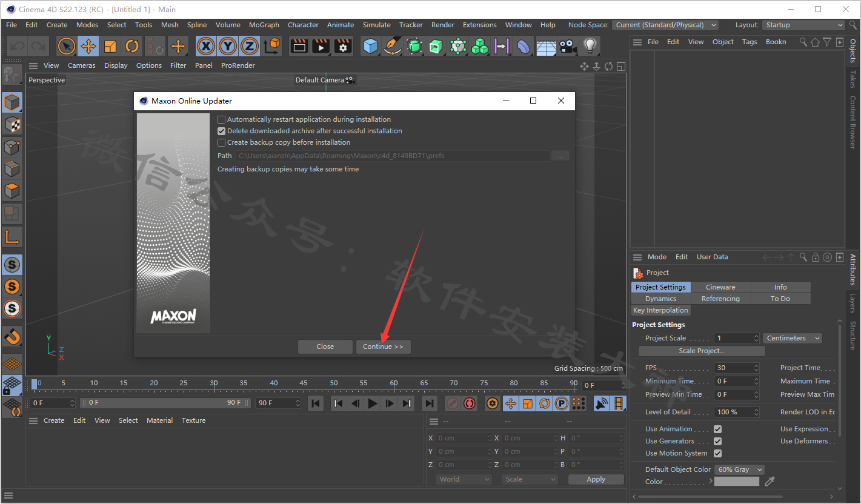Click Close in Maxon Online Updater

[325, 346]
